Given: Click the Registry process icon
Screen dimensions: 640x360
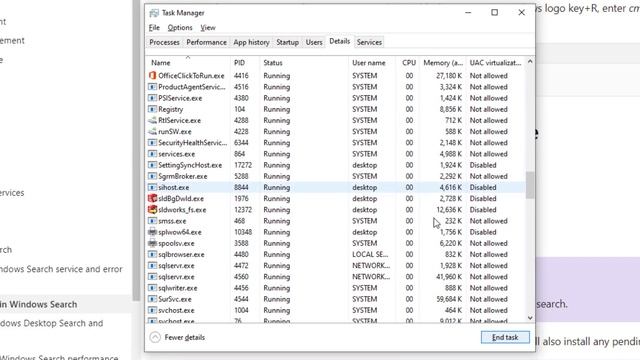Looking at the screenshot, I should (x=152, y=109).
